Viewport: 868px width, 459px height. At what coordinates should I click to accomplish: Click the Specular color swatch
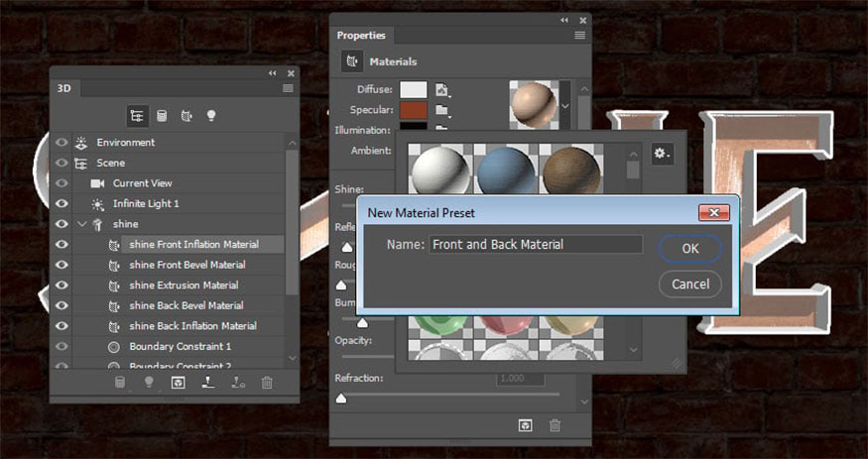414,110
